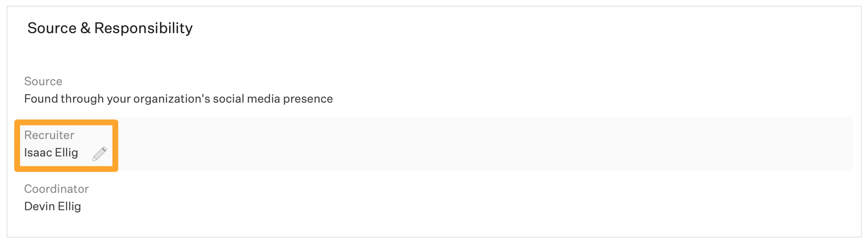Select coordinator name Devin Ellig
Screen dimensions: 868x245
coord(53,206)
